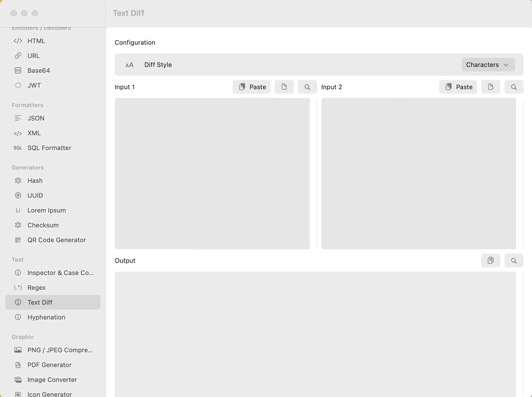This screenshot has width=532, height=397.
Task: Click the JWT spinner icon
Action: [x=18, y=85]
